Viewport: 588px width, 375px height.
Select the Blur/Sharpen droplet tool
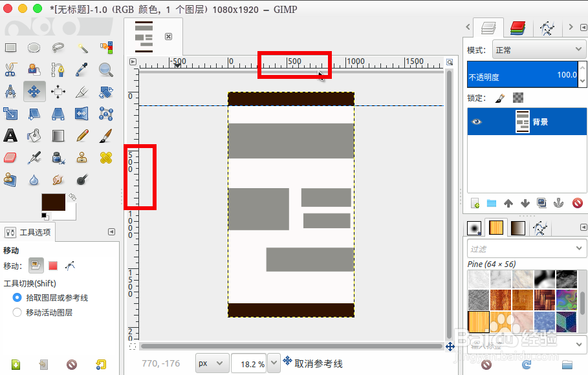pos(34,180)
